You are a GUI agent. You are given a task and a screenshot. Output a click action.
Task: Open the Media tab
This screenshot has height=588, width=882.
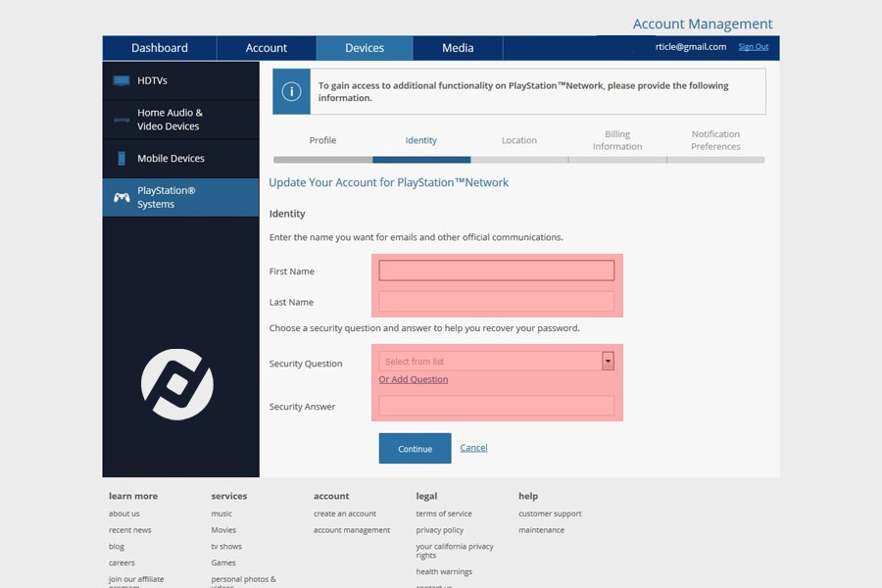point(458,48)
